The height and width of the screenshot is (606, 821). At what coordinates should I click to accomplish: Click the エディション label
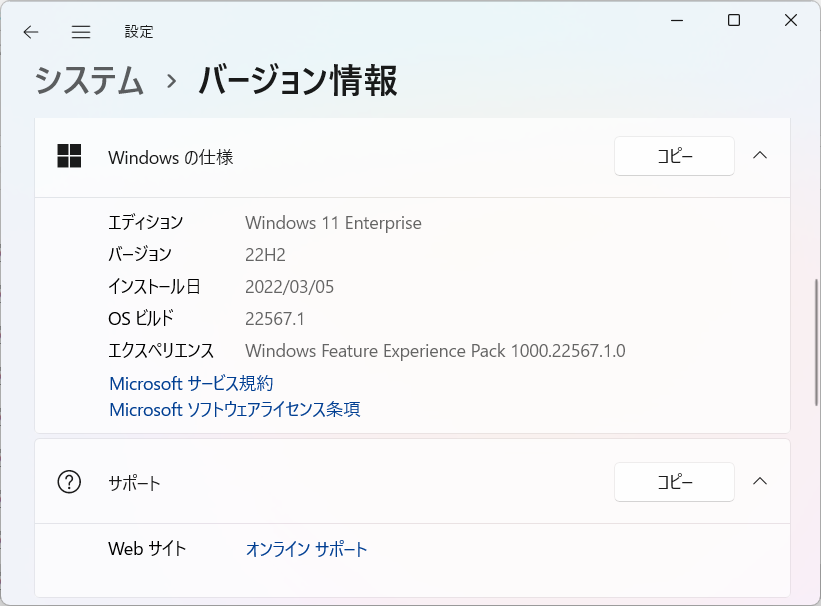(146, 223)
